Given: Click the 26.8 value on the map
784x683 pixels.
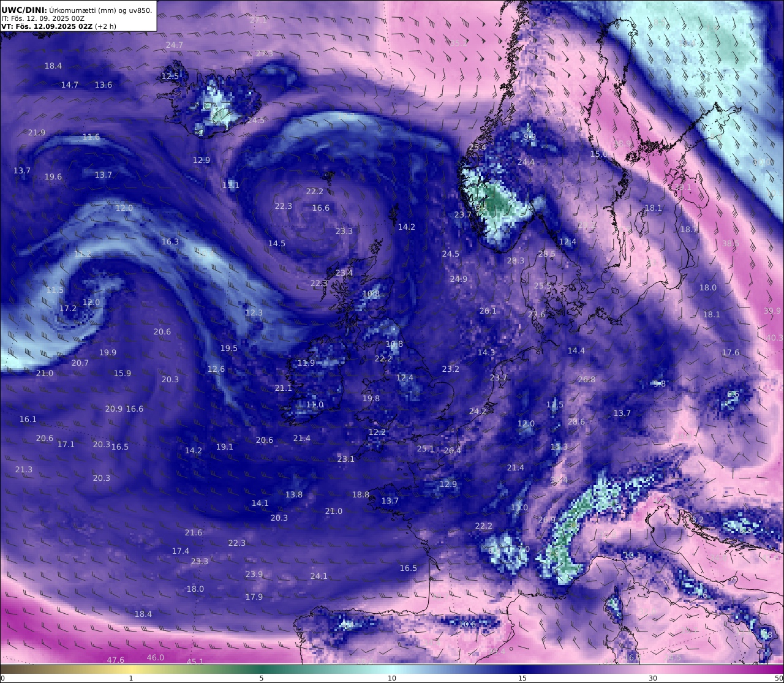Looking at the screenshot, I should [x=587, y=380].
